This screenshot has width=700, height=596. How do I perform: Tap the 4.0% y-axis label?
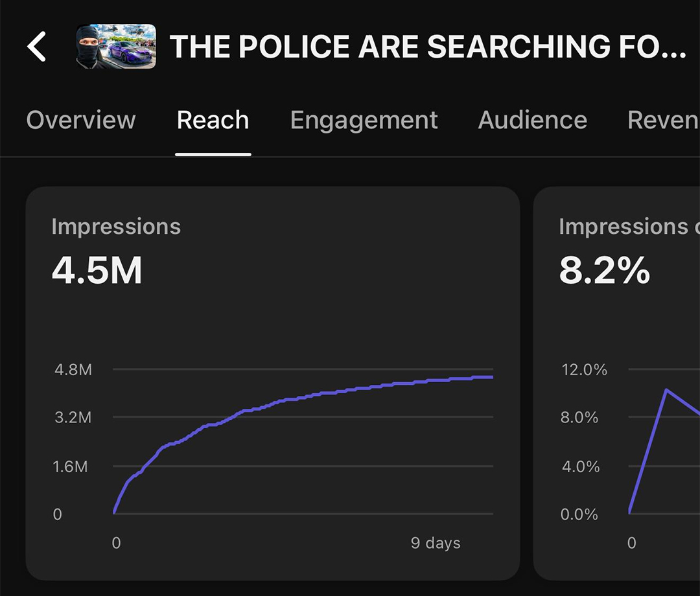pos(580,466)
